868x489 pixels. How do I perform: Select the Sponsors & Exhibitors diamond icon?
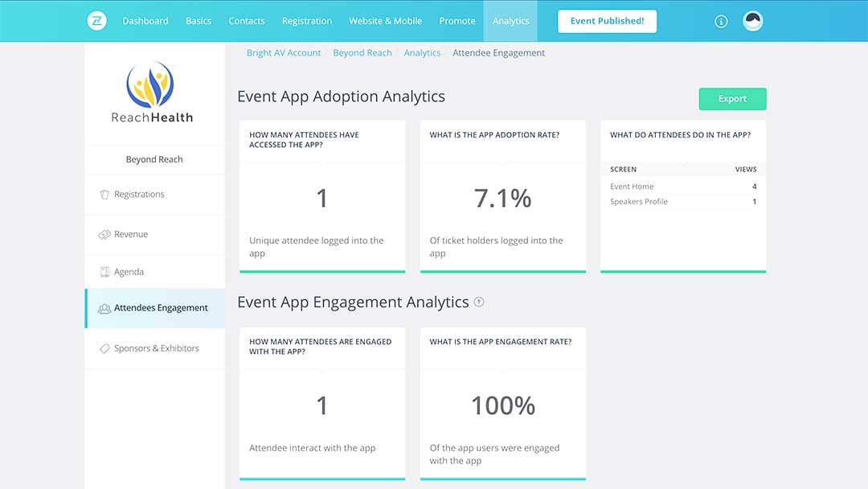(105, 348)
